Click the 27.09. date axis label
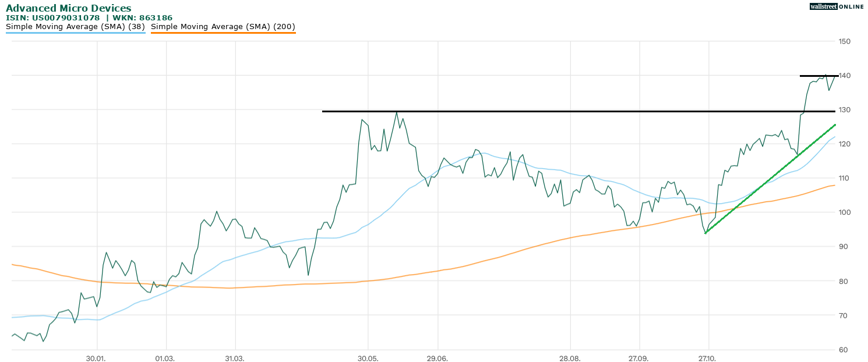The image size is (868, 362). tap(639, 358)
